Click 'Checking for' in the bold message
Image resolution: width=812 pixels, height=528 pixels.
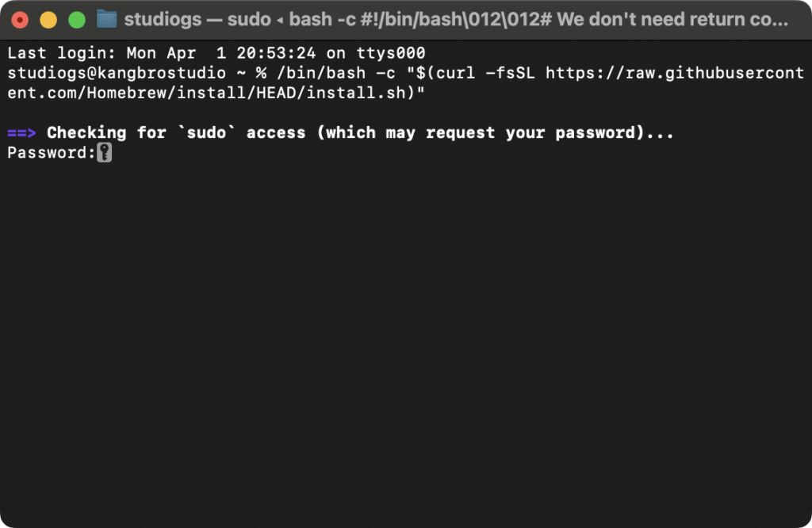107,133
